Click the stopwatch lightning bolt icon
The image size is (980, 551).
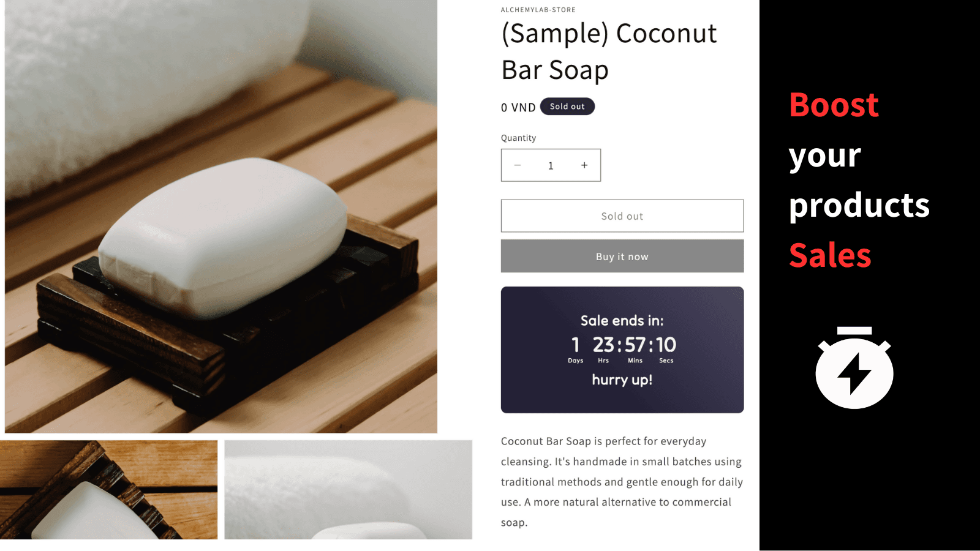pos(854,368)
